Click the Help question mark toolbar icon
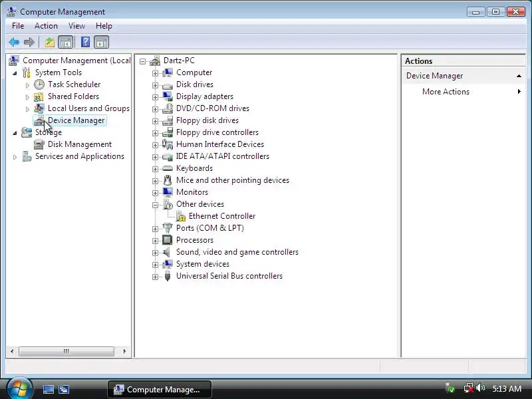 86,43
